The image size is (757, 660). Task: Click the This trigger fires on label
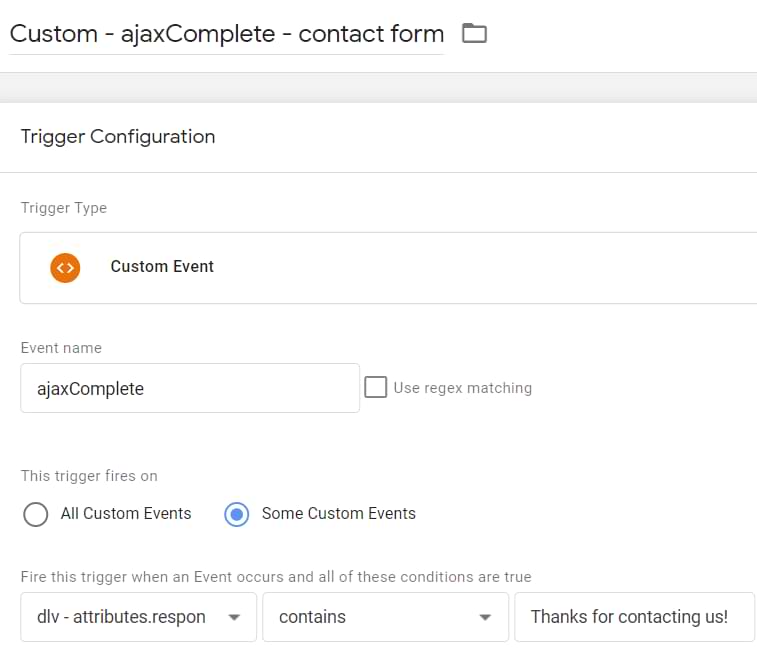tap(89, 476)
